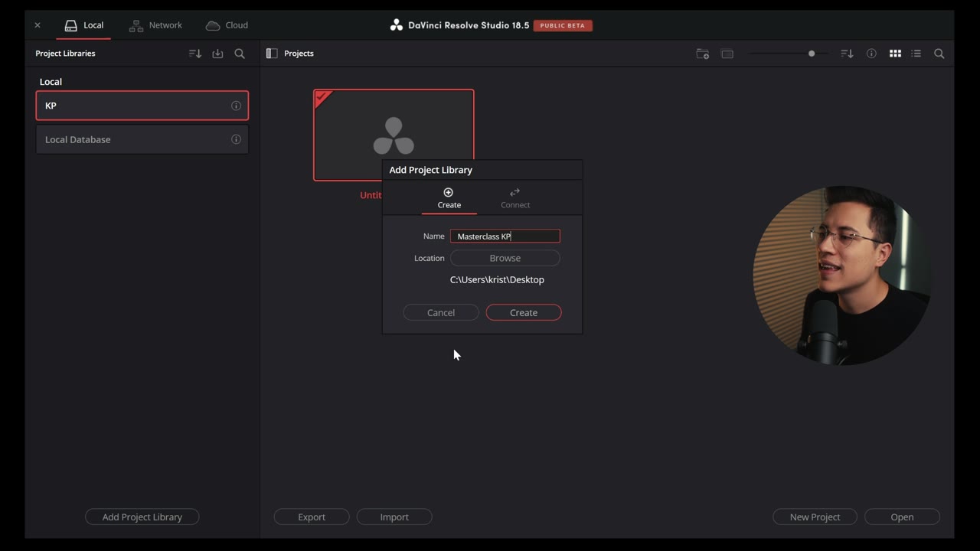
Task: Select the Connect tab in the dialog
Action: 515,197
